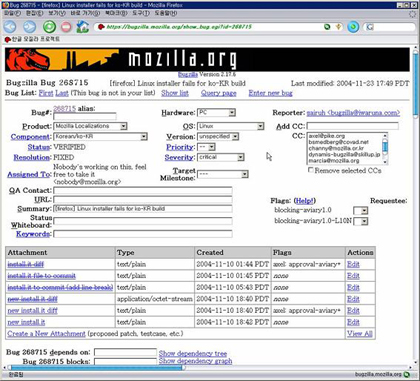Open the 한글 모질라 프로젝트 bookmark
Image resolution: width=420 pixels, height=381 pixels.
point(32,39)
